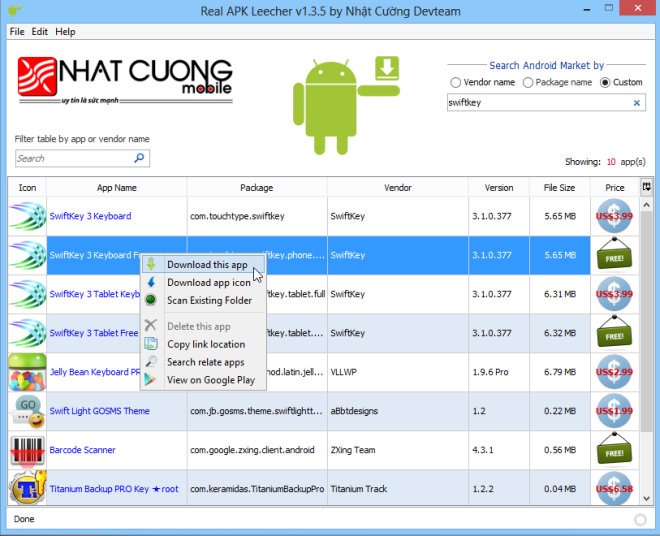Click the Sort column icon labeled Icon header
Viewport: 660px width, 536px height.
pyautogui.click(x=27, y=187)
